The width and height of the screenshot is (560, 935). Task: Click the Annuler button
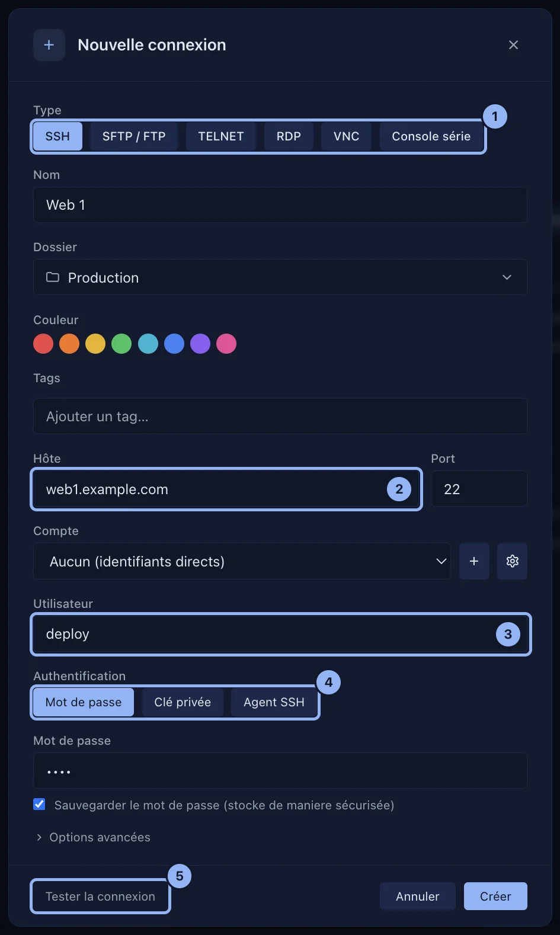pos(418,896)
